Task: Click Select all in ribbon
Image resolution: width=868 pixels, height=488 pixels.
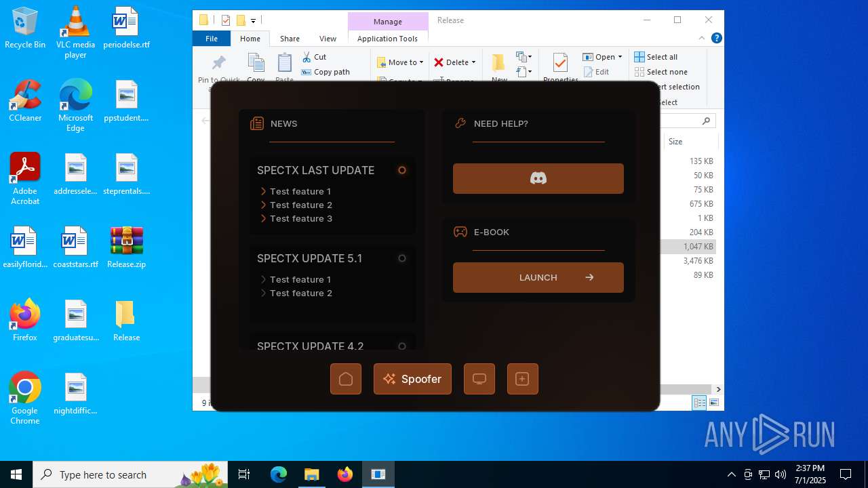Action: pos(656,57)
